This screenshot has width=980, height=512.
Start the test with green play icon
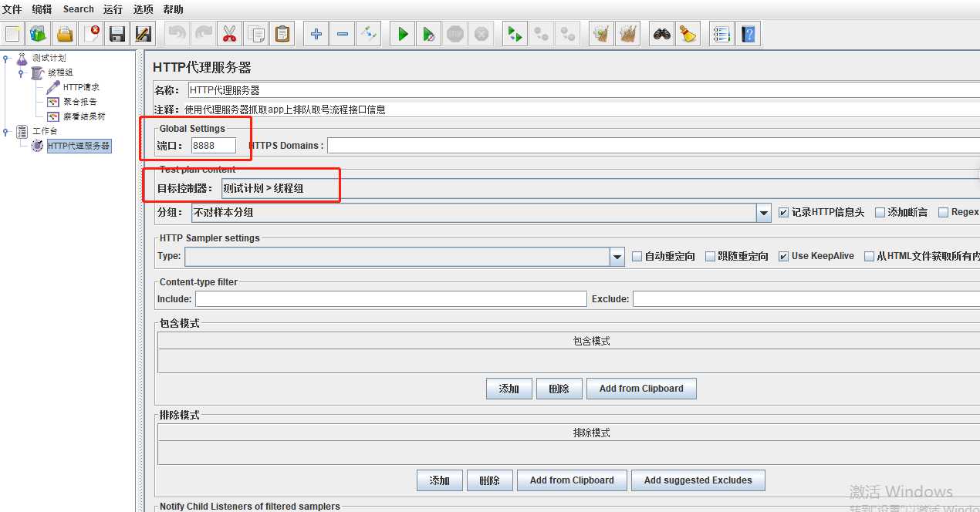pyautogui.click(x=403, y=34)
